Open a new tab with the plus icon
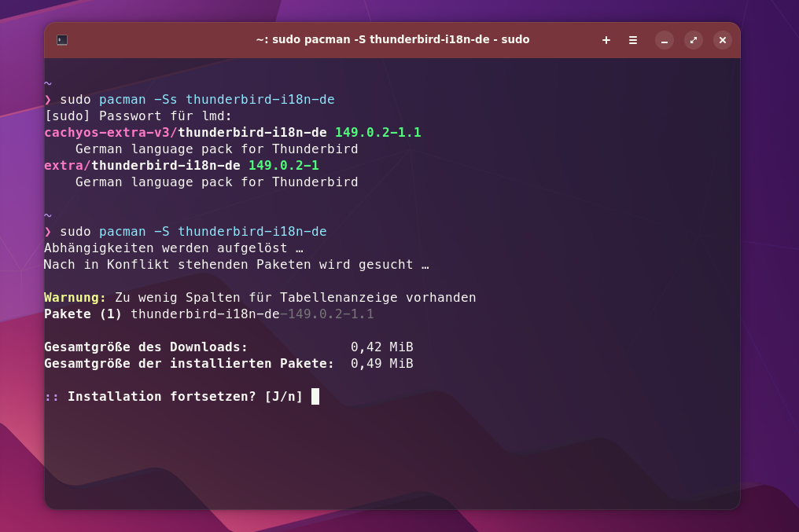This screenshot has width=799, height=532. (606, 39)
